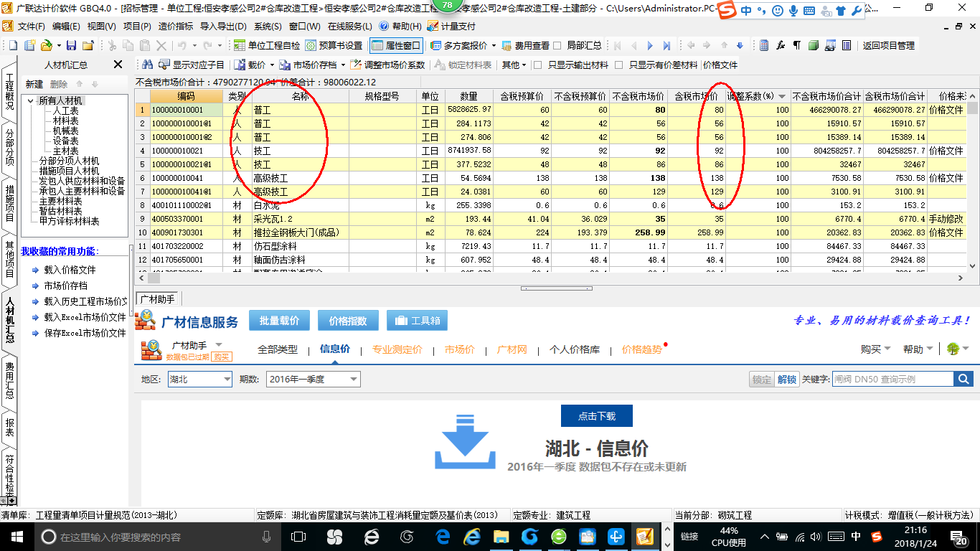The height and width of the screenshot is (551, 980).
Task: Click the magnifier search button in 广材助手
Action: coord(963,379)
